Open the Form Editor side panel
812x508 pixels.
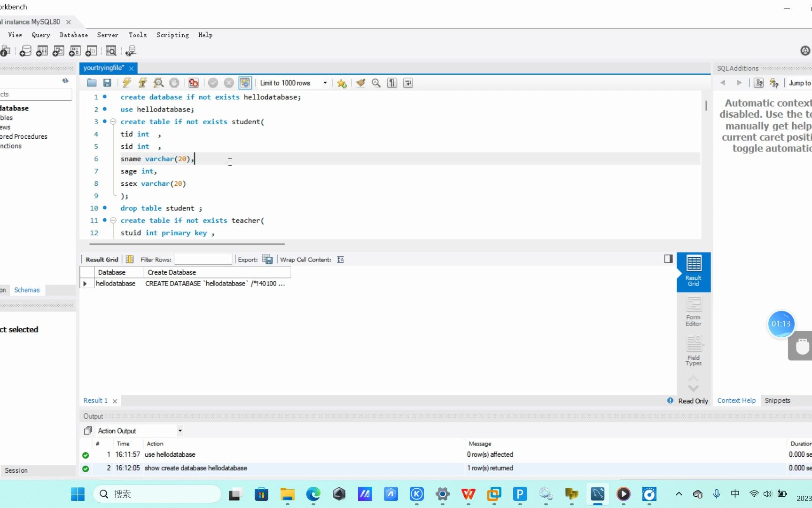pyautogui.click(x=694, y=311)
